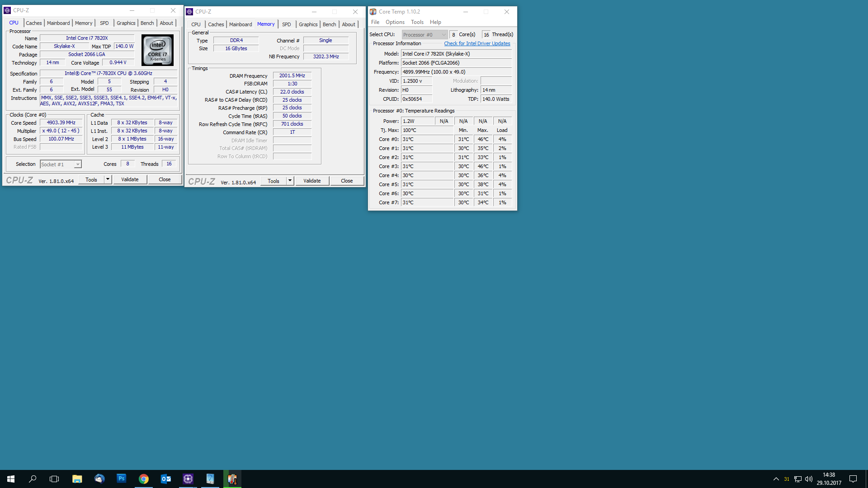Open the clock and date flyout
Screen dimensions: 868x488
pos(829,479)
